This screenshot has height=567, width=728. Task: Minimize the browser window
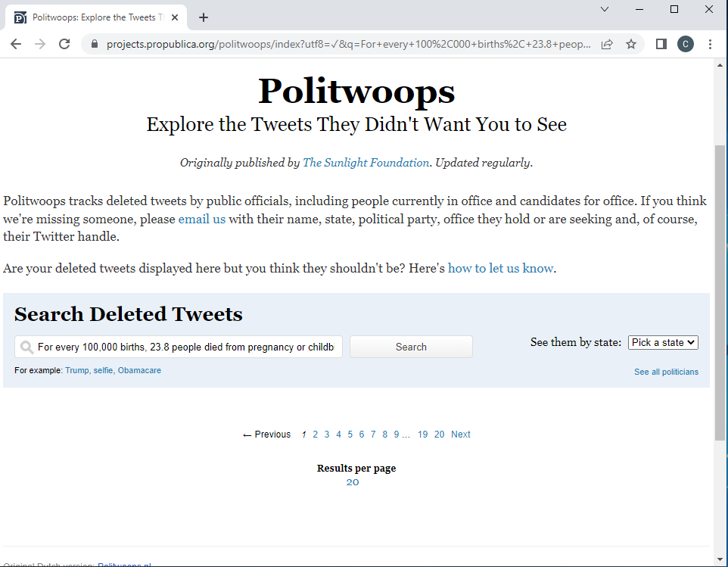pyautogui.click(x=639, y=9)
